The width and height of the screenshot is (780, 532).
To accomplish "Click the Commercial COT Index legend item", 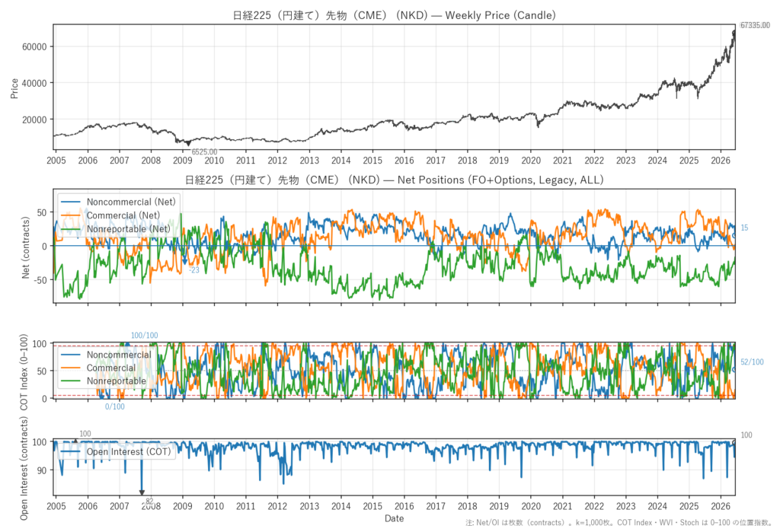I will click(x=98, y=368).
